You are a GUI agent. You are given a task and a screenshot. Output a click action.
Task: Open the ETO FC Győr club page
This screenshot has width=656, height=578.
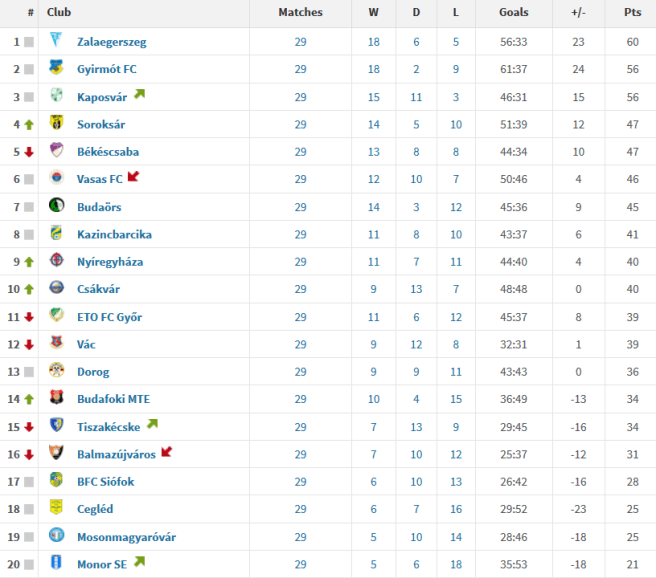(109, 317)
